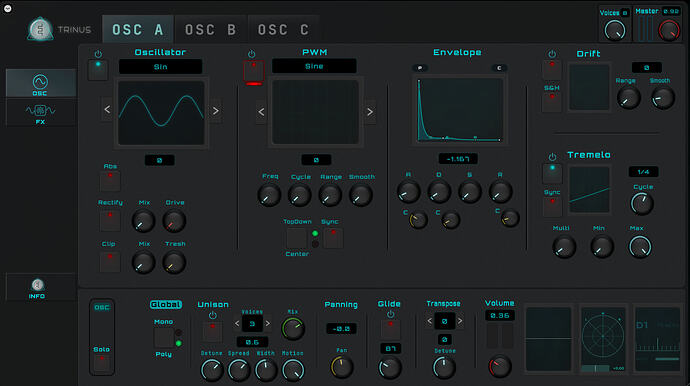This screenshot has width=690, height=386.
Task: Toggle the PWM Sync button
Action: pyautogui.click(x=333, y=238)
